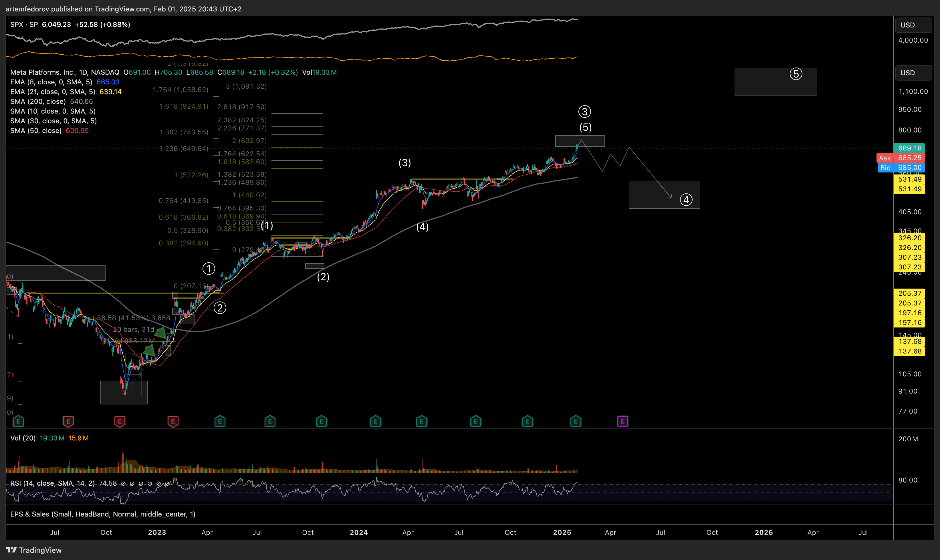The height and width of the screenshot is (560, 940).
Task: Click the red earnings marker nearest the 2023 label
Action: [173, 421]
